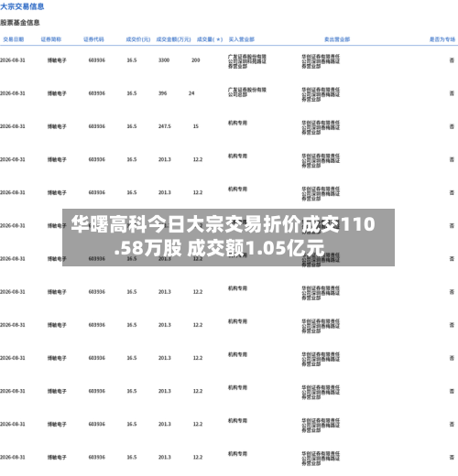Click 否 in the 3300 row
Viewport: 458px width, 476px height.
coord(452,60)
